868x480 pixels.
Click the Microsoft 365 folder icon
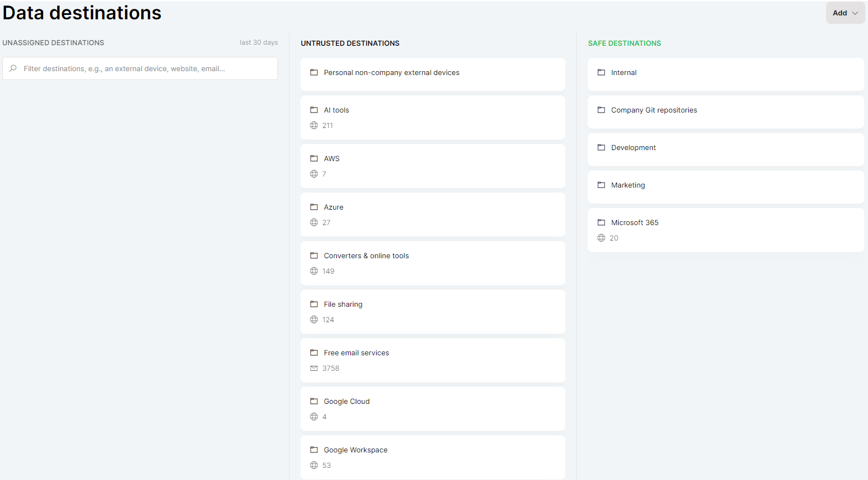point(601,222)
